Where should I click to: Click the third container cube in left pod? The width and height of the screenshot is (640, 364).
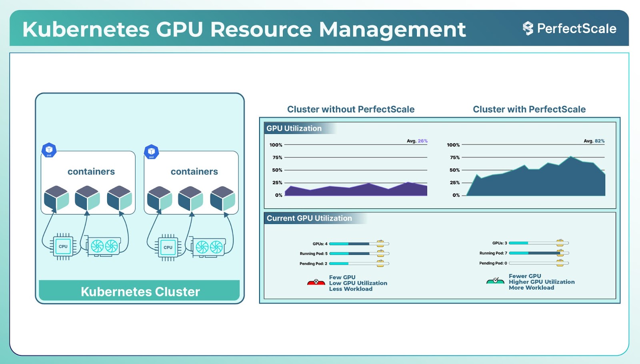pyautogui.click(x=120, y=198)
